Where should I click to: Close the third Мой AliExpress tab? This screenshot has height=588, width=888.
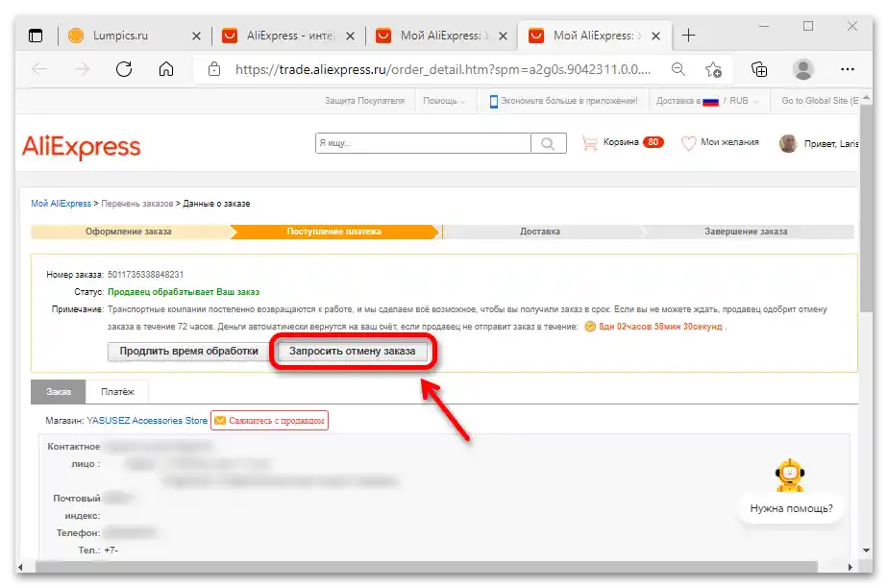click(x=503, y=37)
